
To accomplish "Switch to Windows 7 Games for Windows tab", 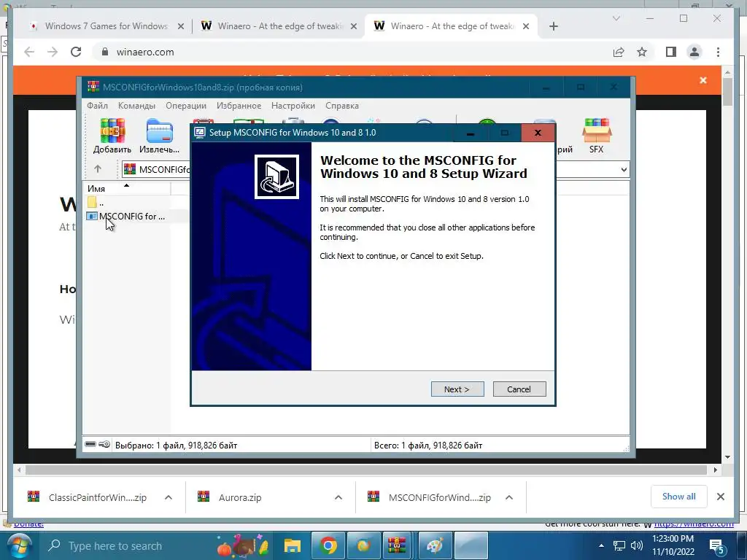I will tap(106, 26).
